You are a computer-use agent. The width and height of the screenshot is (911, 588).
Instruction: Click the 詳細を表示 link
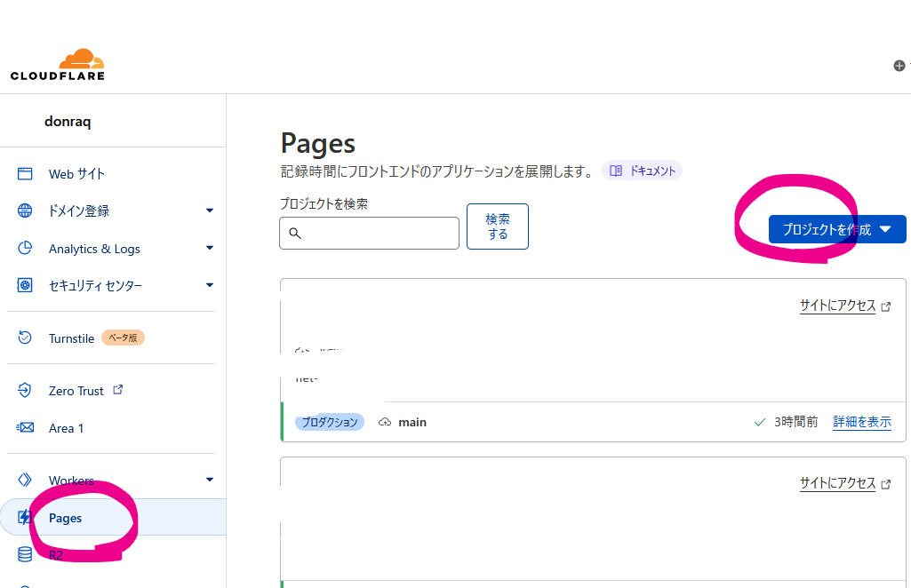862,422
